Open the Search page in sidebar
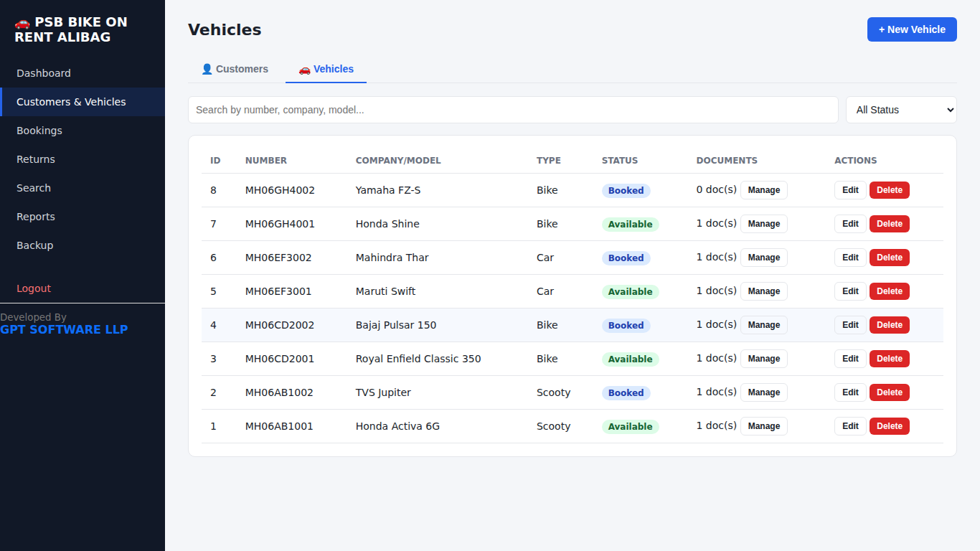The width and height of the screenshot is (980, 551). click(83, 188)
